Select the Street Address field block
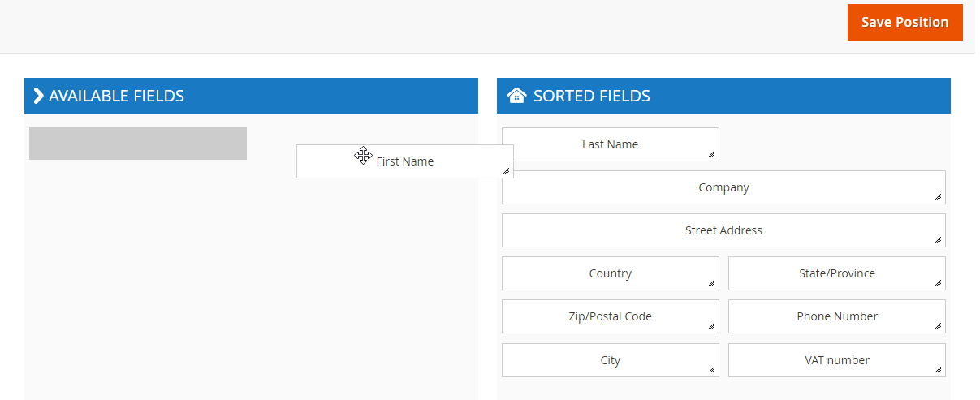The image size is (980, 400). (x=723, y=230)
